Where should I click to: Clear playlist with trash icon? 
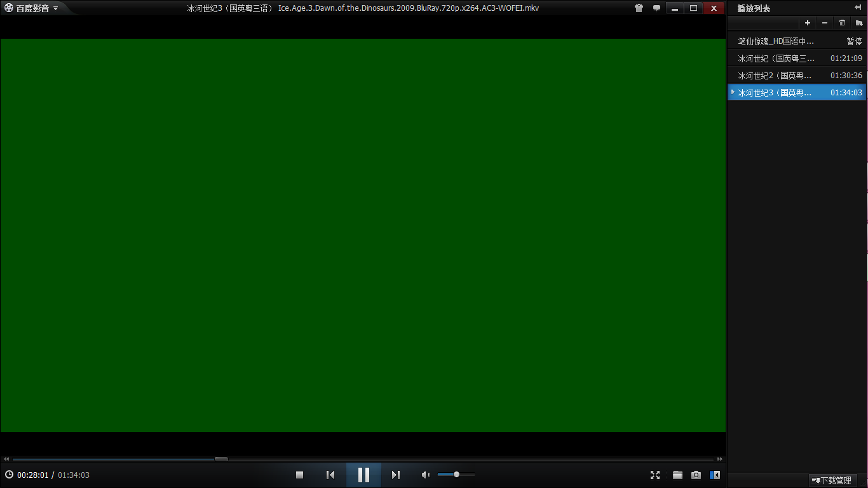click(842, 23)
